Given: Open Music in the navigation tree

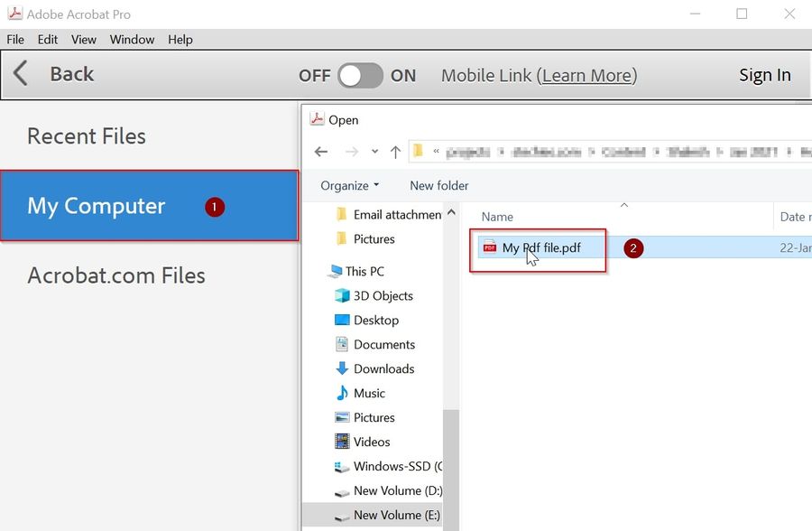Looking at the screenshot, I should click(369, 394).
